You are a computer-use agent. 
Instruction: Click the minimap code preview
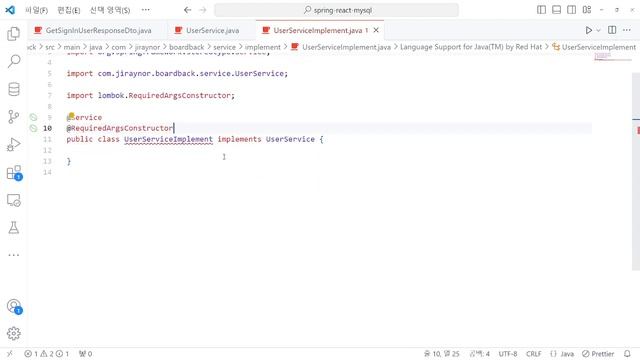point(613,57)
